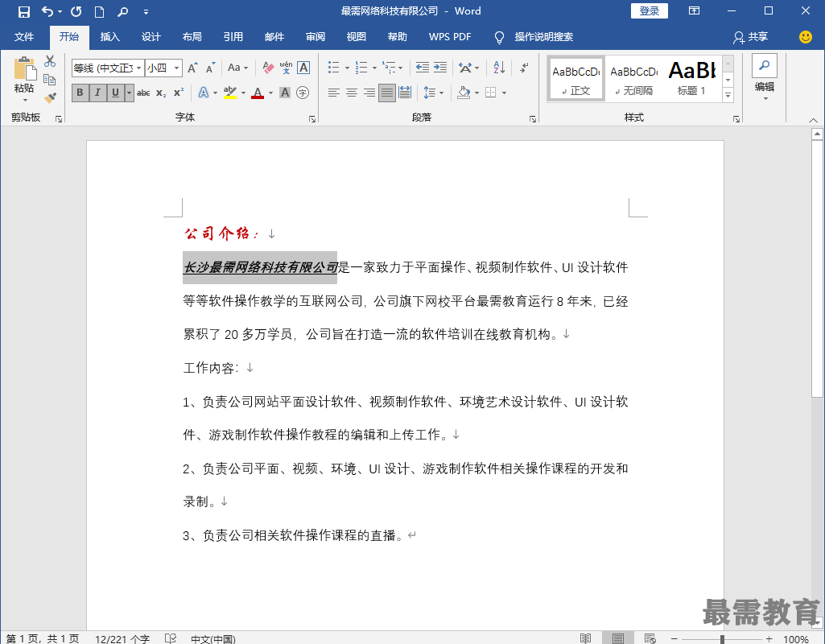The height and width of the screenshot is (644, 825).
Task: Open ribbon display options icon
Action: 694,11
